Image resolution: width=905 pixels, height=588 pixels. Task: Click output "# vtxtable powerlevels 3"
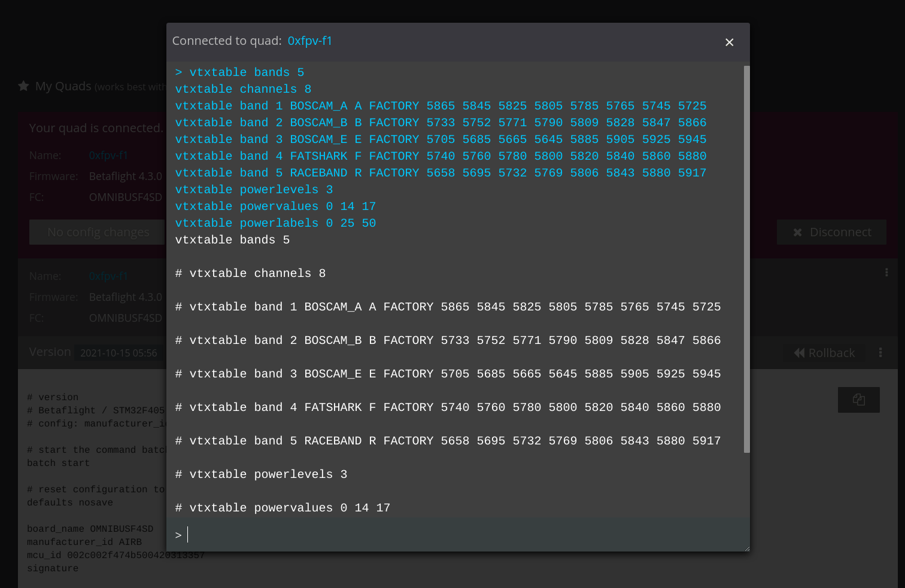coord(261,474)
